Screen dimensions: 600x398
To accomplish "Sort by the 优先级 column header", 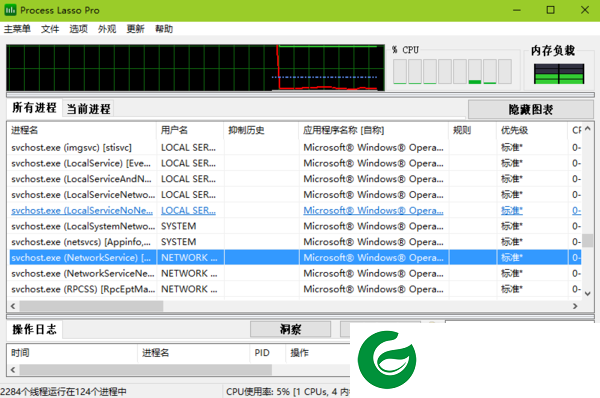I will 533,130.
